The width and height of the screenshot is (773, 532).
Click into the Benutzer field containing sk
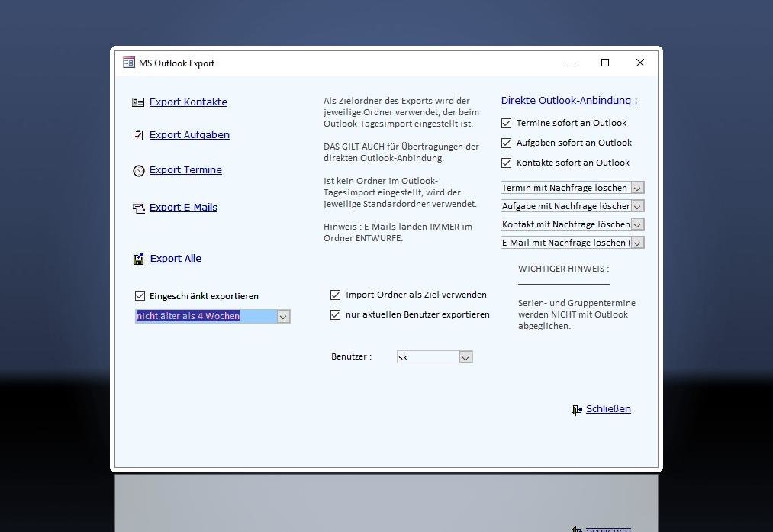(x=428, y=357)
